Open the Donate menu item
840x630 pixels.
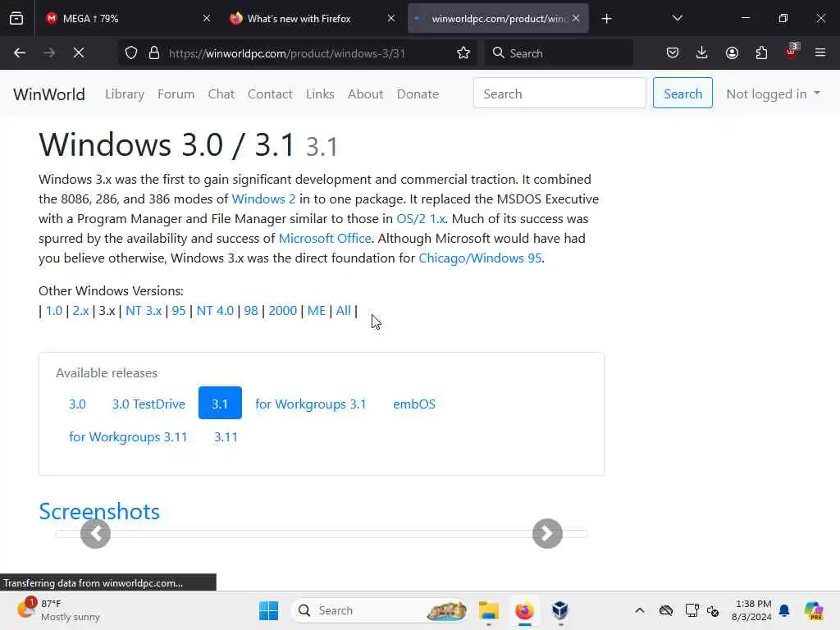coord(418,94)
